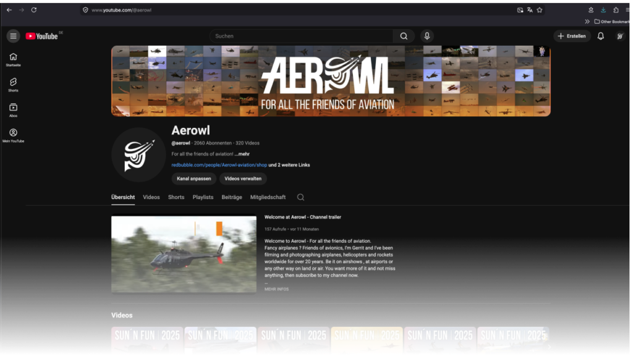Click the browser address bar URL
Screen dimensions: 633x364
tap(122, 10)
